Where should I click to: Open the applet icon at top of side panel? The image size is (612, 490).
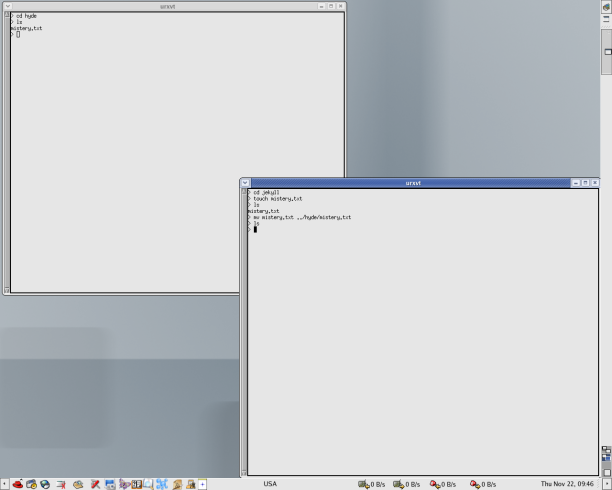pyautogui.click(x=606, y=7)
